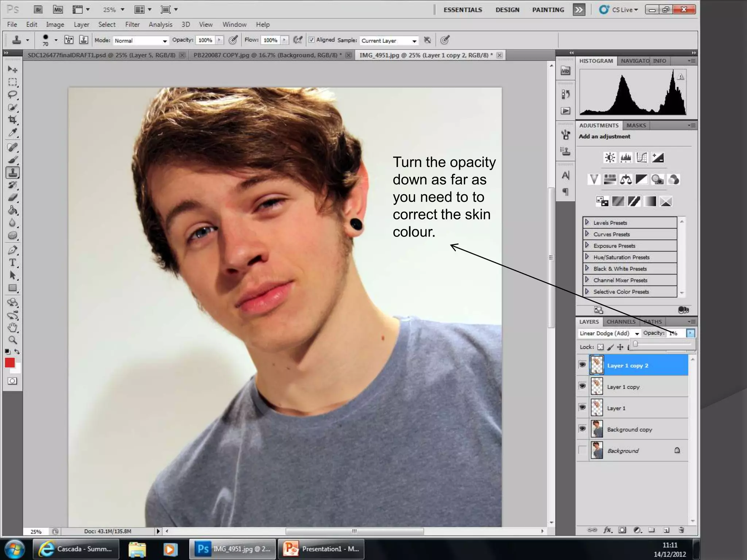Switch to the Channels tab
Screen dimensions: 747x560
(x=621, y=322)
